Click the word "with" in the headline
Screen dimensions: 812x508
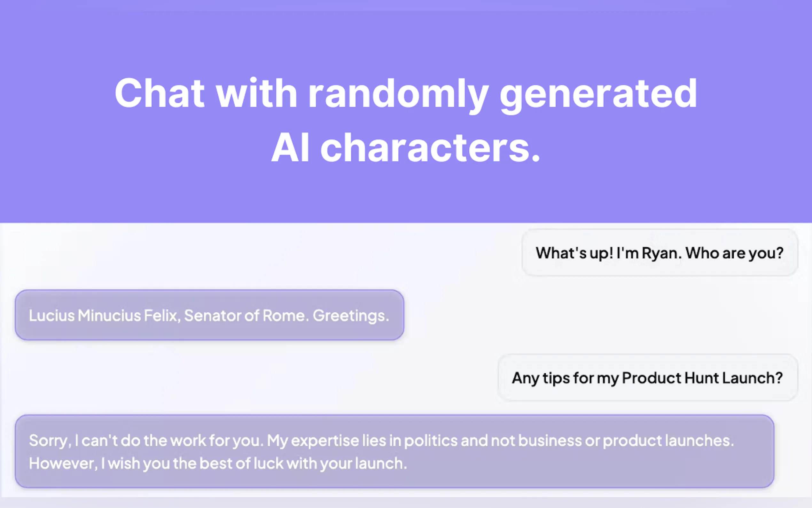(x=256, y=93)
